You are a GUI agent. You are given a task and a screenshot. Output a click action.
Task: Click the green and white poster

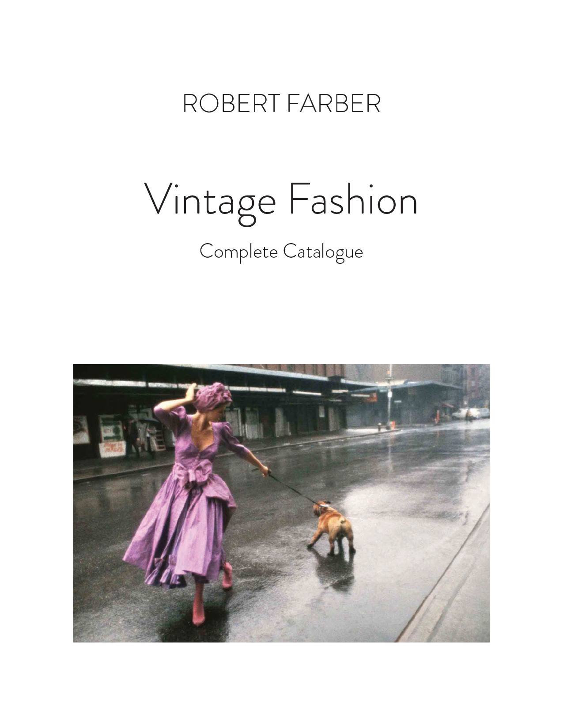click(110, 428)
